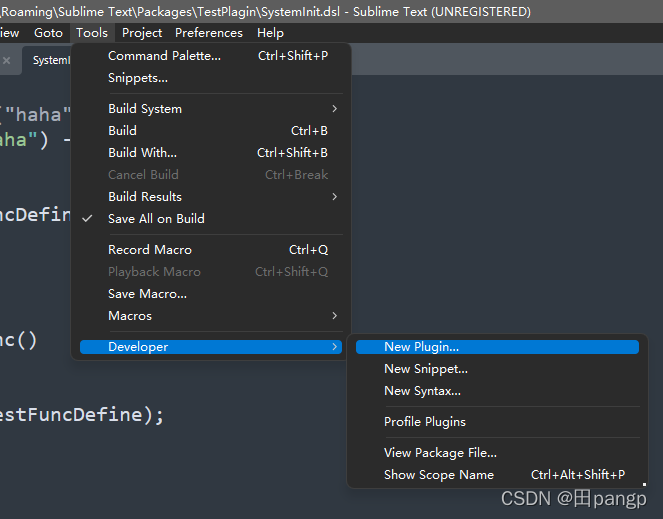This screenshot has width=663, height=519.
Task: Open the Developer submenu
Action: tap(211, 347)
